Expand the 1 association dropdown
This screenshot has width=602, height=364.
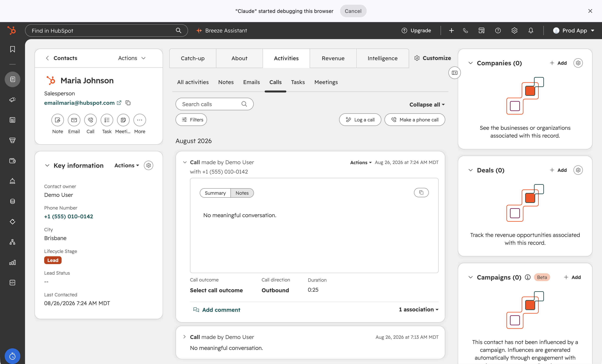point(418,309)
